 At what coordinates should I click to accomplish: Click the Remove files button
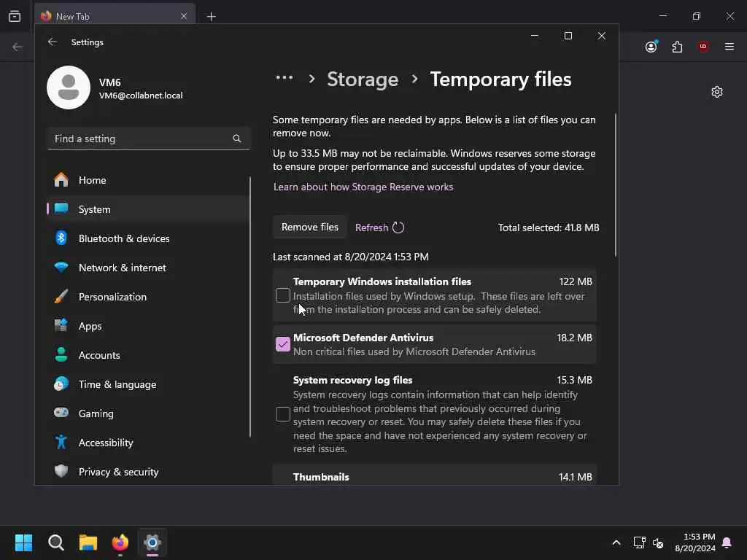309,227
